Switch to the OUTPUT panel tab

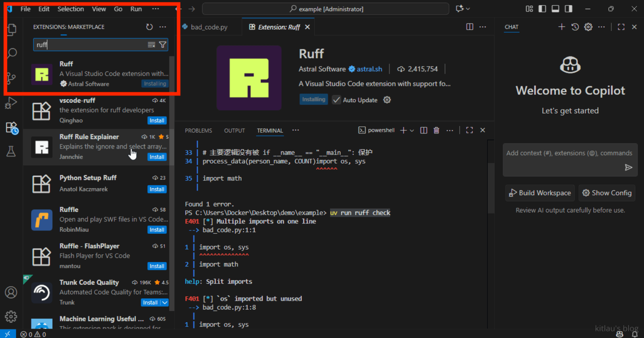tap(234, 131)
